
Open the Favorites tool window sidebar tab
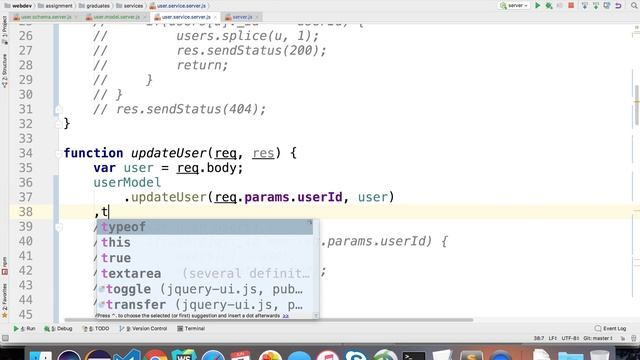[4, 301]
